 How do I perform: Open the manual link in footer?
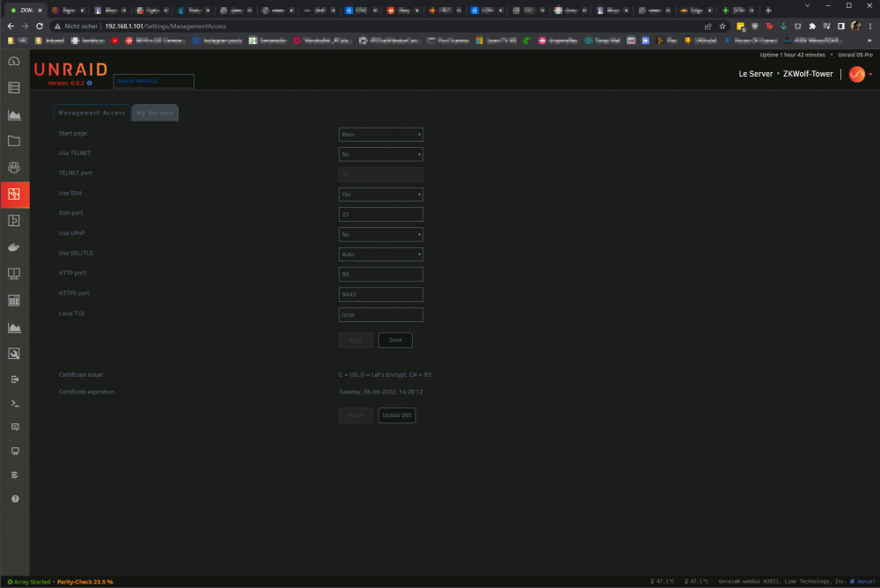point(865,582)
